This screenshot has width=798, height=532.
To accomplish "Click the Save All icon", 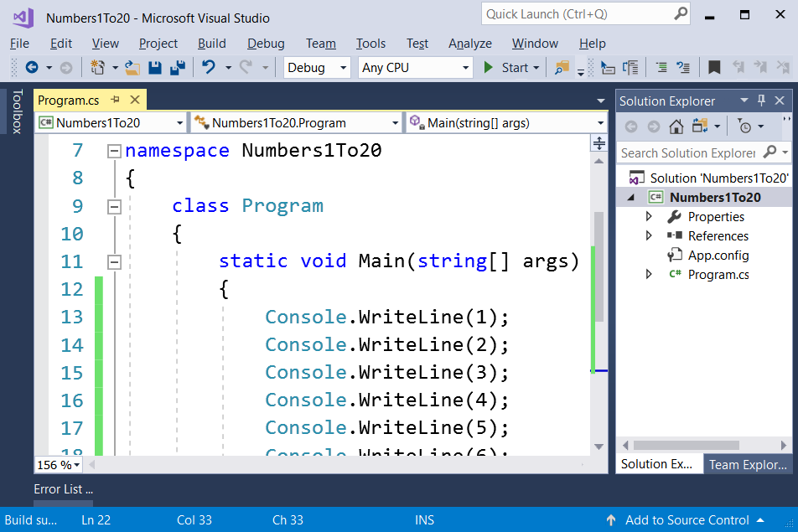I will 178,68.
